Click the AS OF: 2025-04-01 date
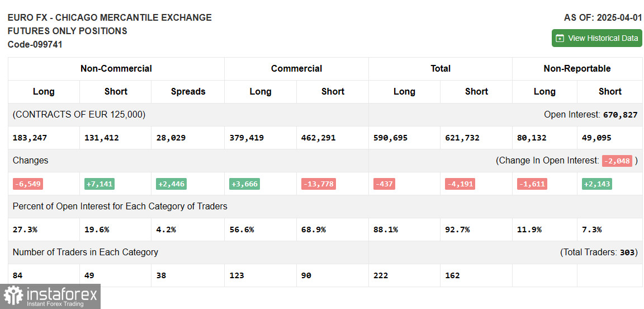 point(603,18)
